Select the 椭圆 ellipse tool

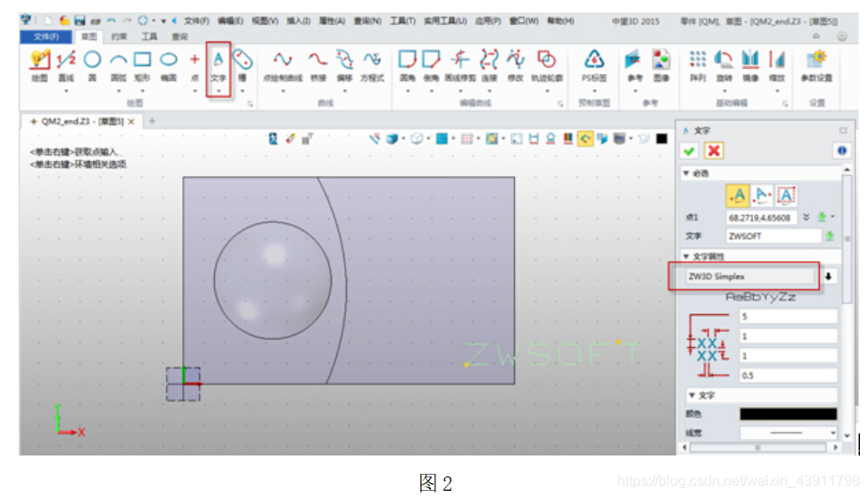point(169,65)
